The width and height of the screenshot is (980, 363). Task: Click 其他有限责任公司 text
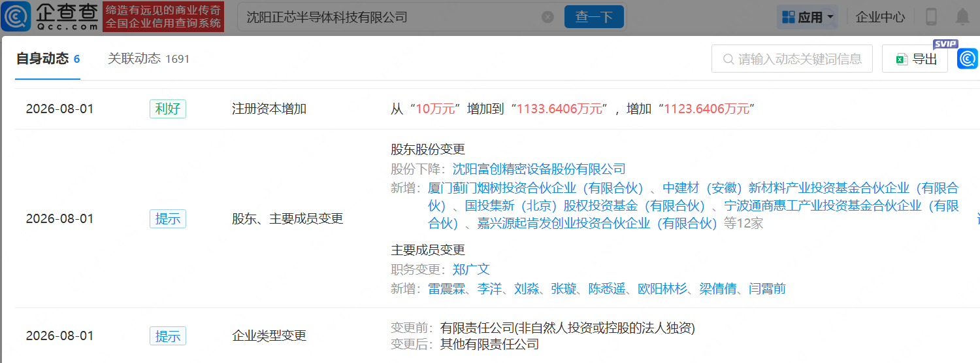tap(489, 344)
